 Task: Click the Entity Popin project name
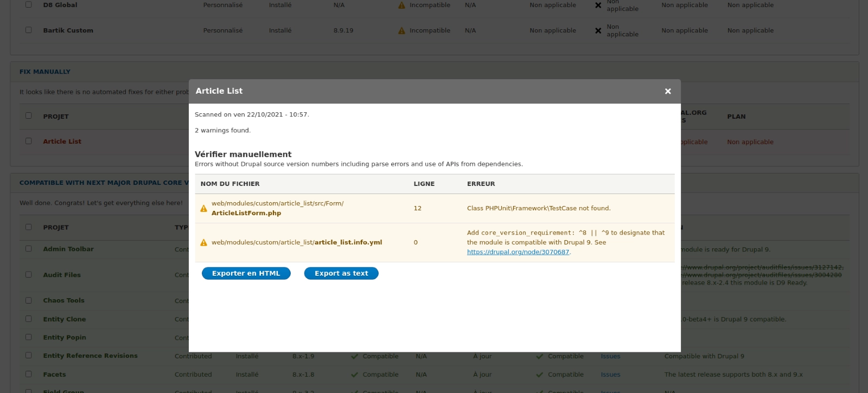(65, 337)
